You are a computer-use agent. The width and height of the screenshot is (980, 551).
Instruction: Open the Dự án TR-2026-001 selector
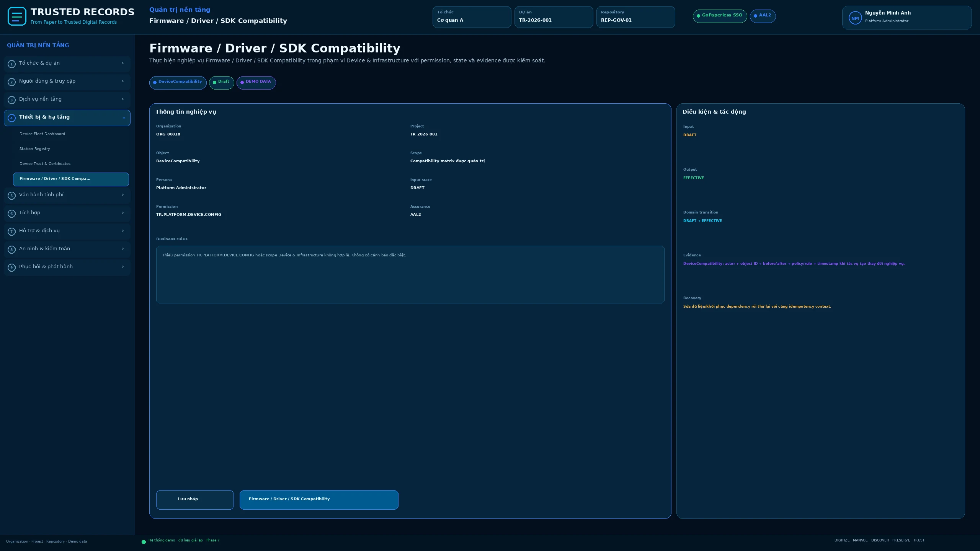tap(554, 17)
